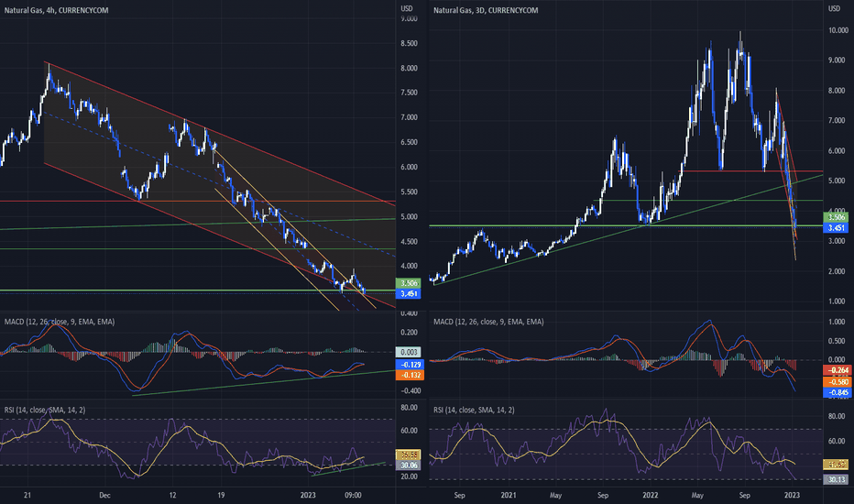Screen dimensions: 854x504
Task: Click the USD label of the 3D chart
Action: pos(835,8)
